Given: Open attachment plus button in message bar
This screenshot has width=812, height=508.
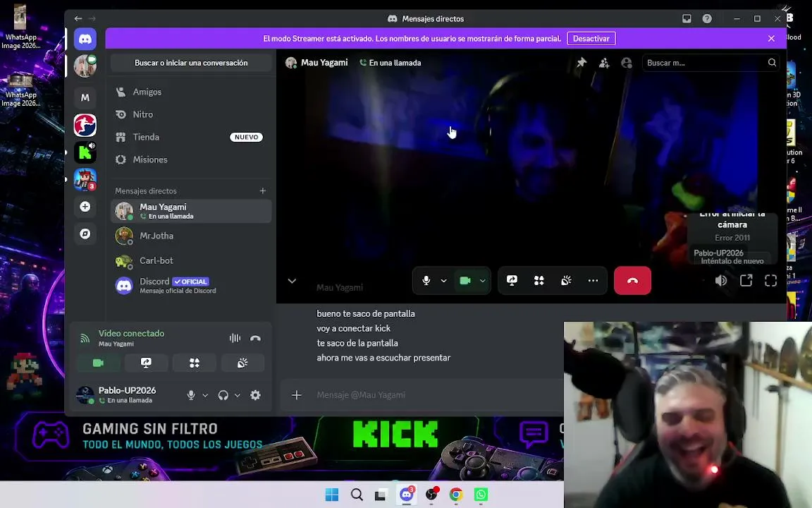Looking at the screenshot, I should 297,395.
